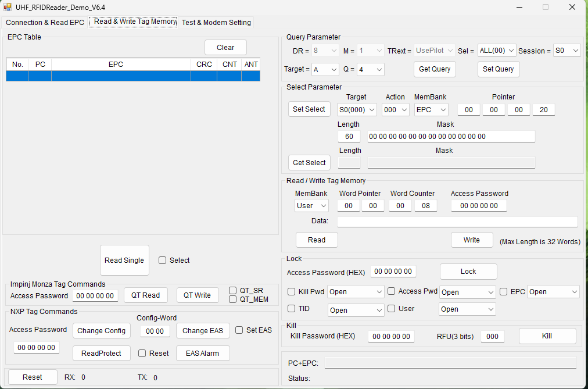Screen dimensions: 588x389
Task: Click the Select Length field showing 60
Action: 349,137
